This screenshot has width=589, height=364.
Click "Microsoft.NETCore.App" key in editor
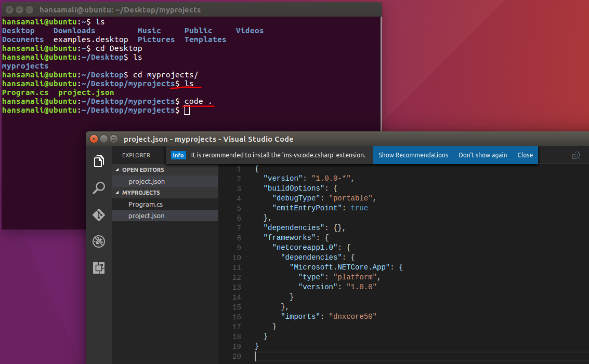(339, 267)
